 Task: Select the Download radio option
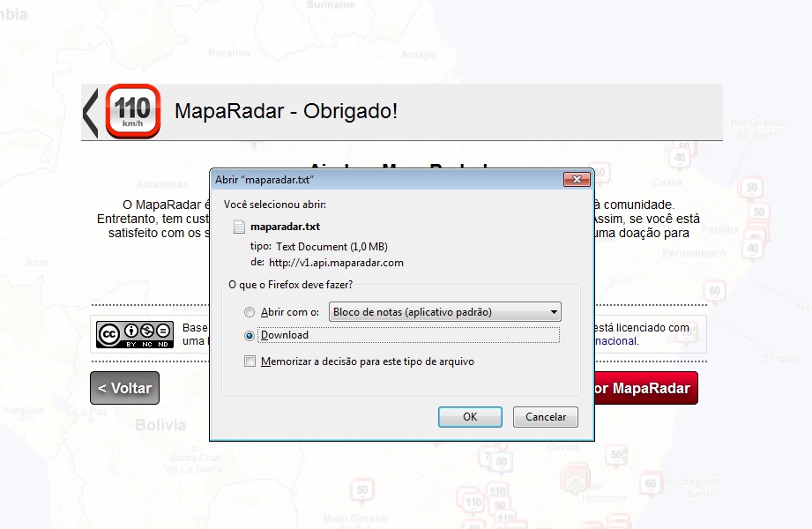coord(250,336)
